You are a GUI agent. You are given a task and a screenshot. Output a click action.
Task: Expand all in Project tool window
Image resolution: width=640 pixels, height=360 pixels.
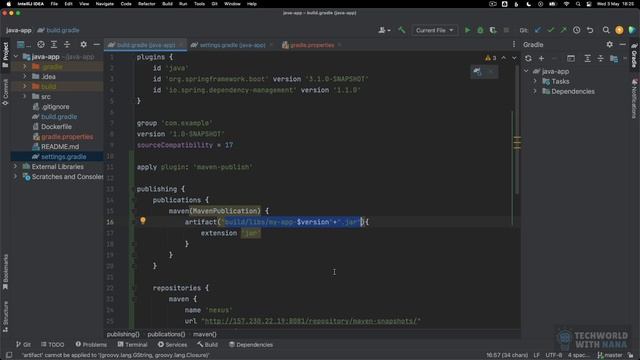pos(54,44)
